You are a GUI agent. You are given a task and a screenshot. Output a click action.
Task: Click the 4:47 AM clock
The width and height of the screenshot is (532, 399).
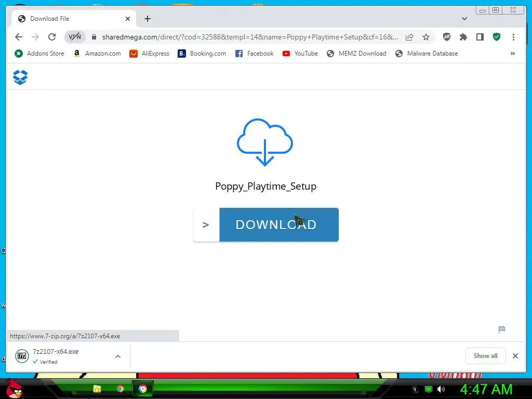pos(486,390)
